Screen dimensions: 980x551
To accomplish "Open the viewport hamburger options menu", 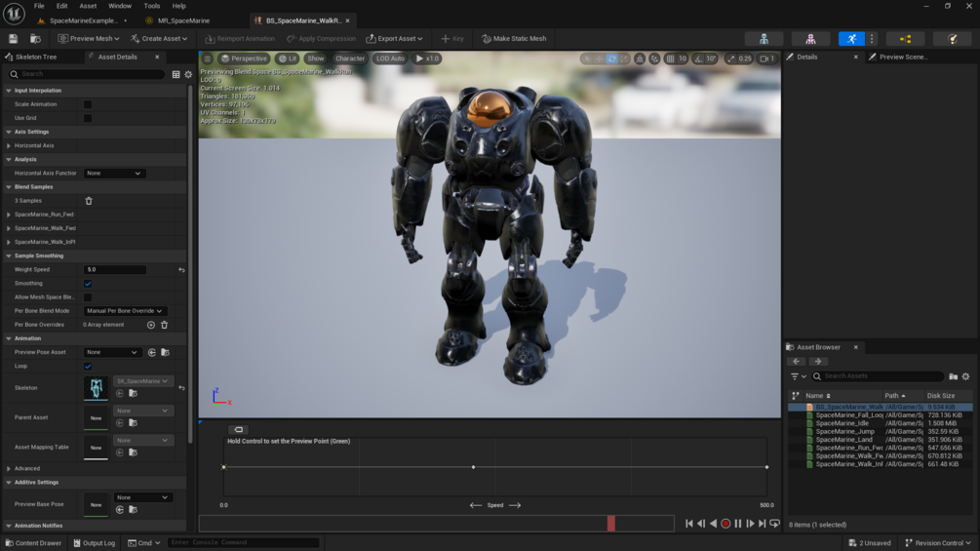I will pyautogui.click(x=208, y=59).
